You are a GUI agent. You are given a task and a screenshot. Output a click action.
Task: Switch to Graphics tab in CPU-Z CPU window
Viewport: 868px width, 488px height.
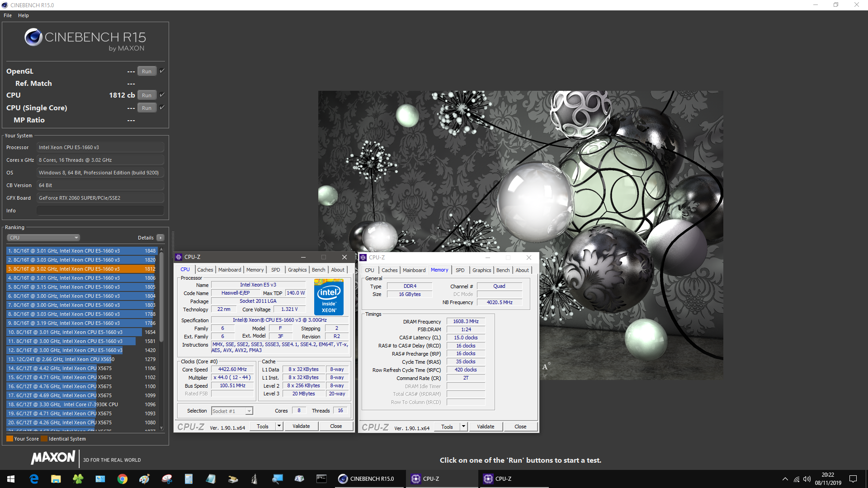tap(297, 270)
